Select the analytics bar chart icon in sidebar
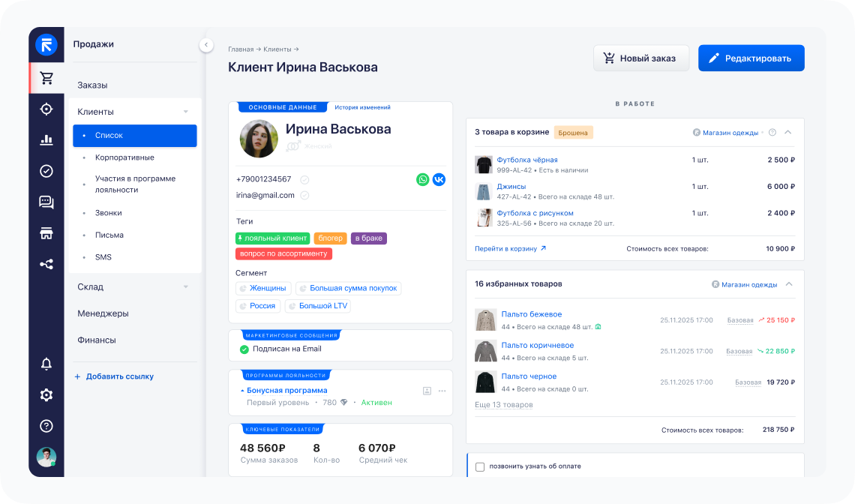Image resolution: width=855 pixels, height=504 pixels. [x=46, y=139]
